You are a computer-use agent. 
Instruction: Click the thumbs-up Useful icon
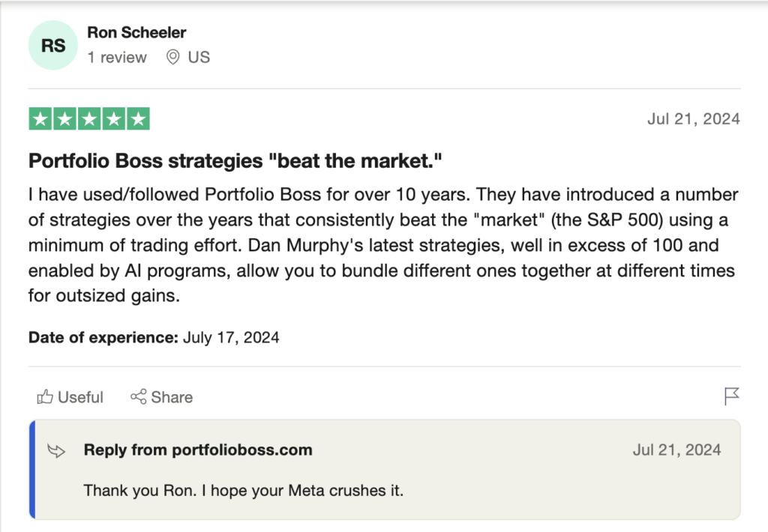(45, 396)
